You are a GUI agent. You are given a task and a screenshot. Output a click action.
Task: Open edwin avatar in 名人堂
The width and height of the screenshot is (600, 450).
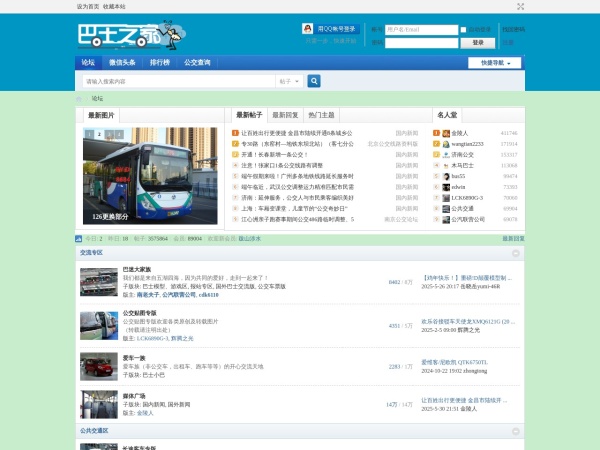446,187
